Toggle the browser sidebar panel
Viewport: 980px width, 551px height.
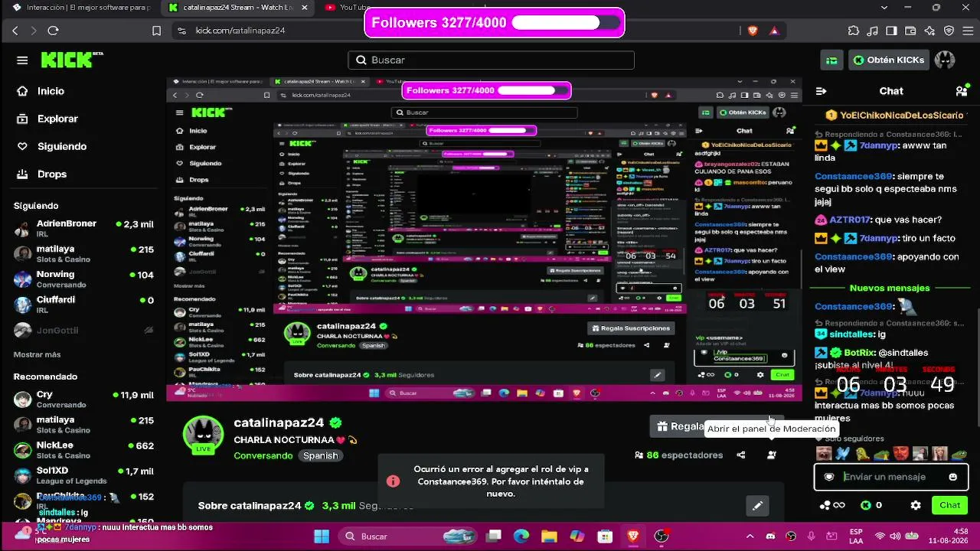point(891,31)
